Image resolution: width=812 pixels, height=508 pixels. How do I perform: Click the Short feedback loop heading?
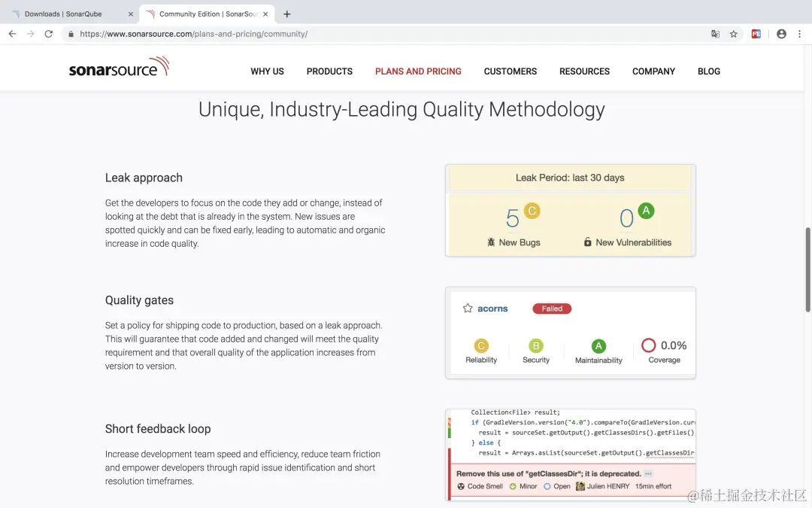[x=158, y=429]
